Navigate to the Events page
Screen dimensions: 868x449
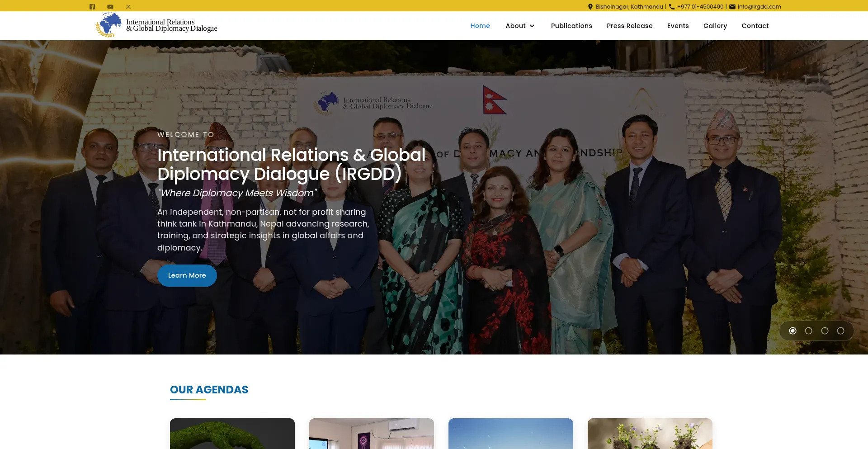(x=678, y=26)
